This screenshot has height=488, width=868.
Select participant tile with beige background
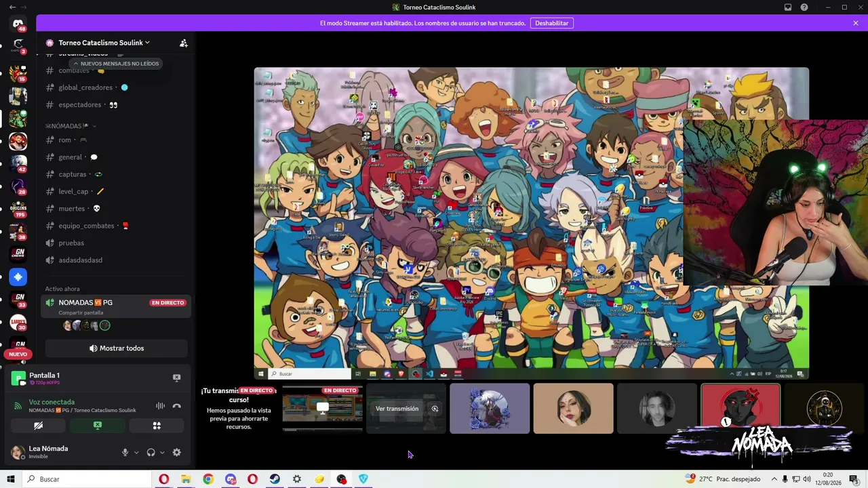(573, 409)
